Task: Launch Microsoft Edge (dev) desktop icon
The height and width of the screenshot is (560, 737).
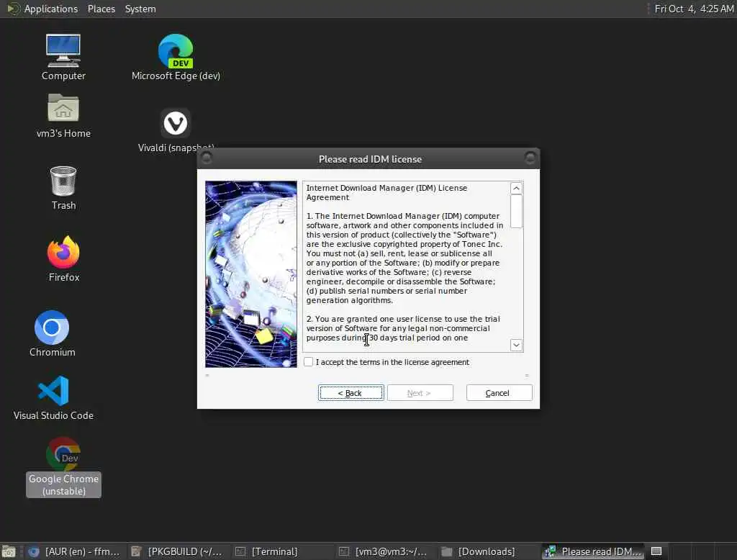Action: 176,58
